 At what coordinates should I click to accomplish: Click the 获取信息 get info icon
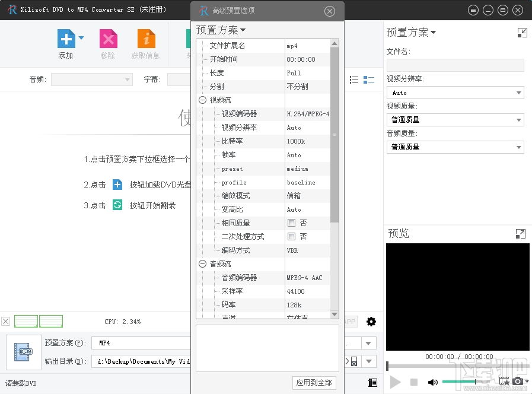(146, 39)
